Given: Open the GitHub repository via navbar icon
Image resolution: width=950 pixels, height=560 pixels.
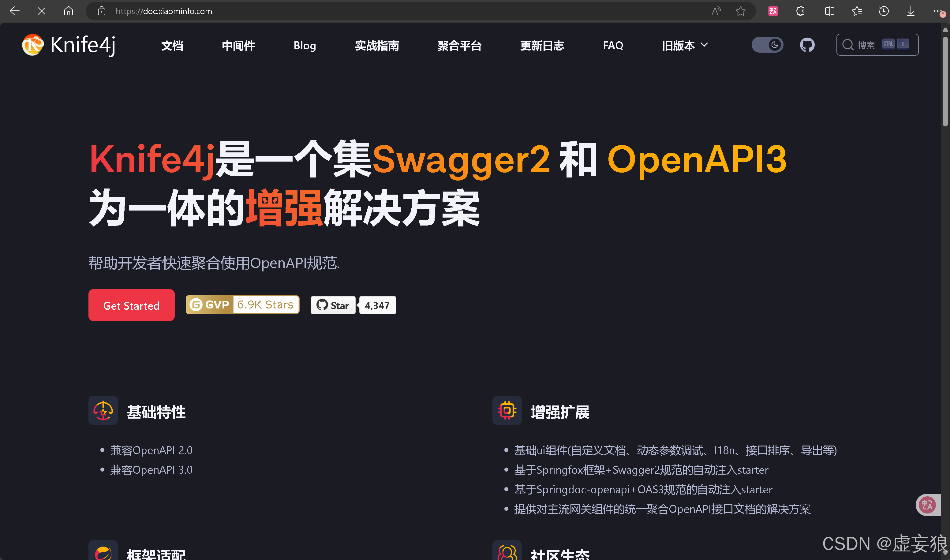Looking at the screenshot, I should click(807, 45).
